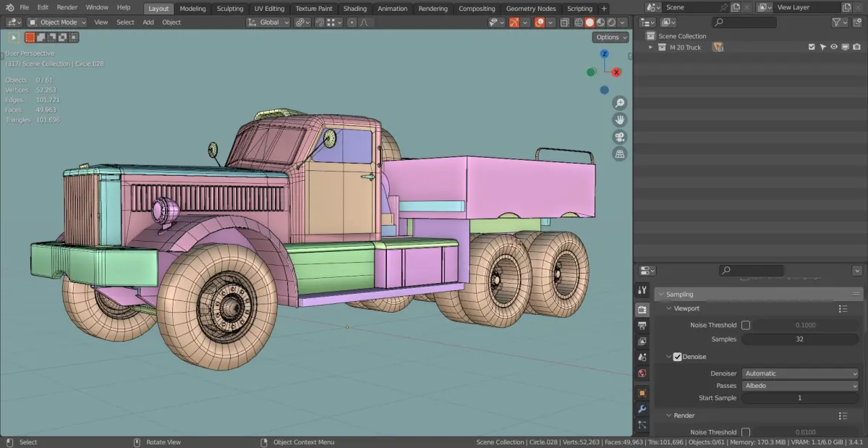
Task: Open the Passes Albedo dropdown
Action: tap(800, 386)
